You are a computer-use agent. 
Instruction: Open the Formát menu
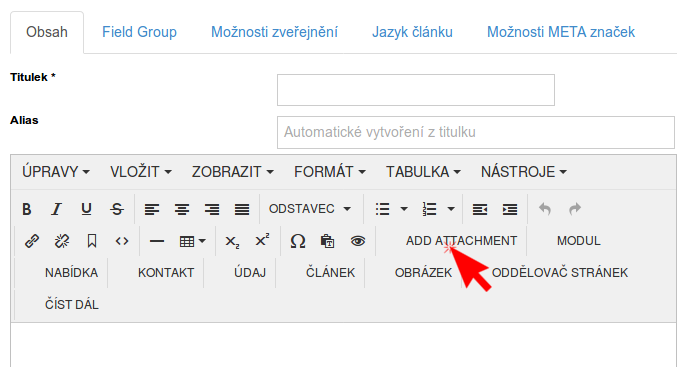click(x=329, y=172)
